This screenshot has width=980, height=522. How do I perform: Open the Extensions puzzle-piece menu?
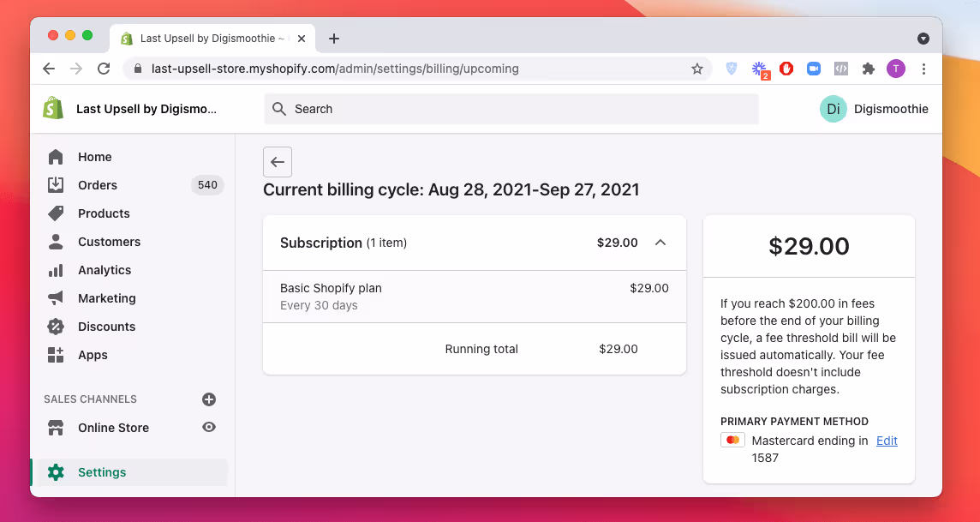(868, 69)
